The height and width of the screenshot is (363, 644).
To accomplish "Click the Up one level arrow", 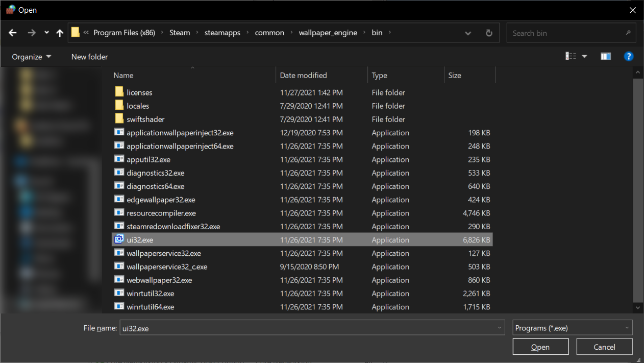I will coord(60,33).
